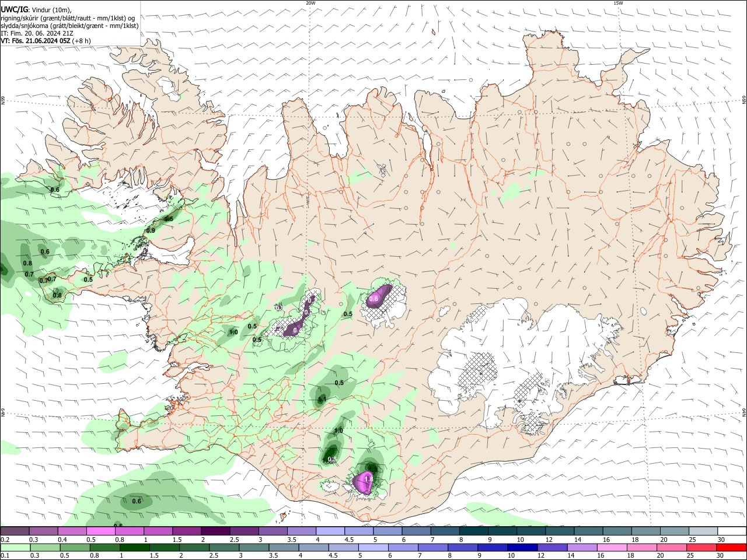The image size is (747, 560).
Task: Select the 'IT: Fim. 20. 06. 2024 21Z' line
Action: [36, 33]
